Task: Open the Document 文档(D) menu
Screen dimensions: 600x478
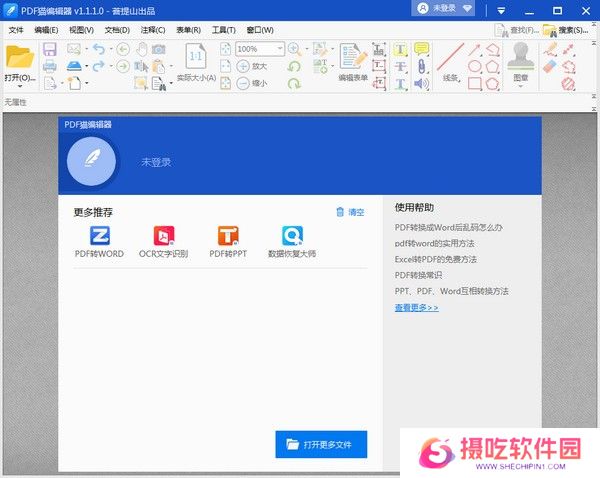Action: click(117, 30)
